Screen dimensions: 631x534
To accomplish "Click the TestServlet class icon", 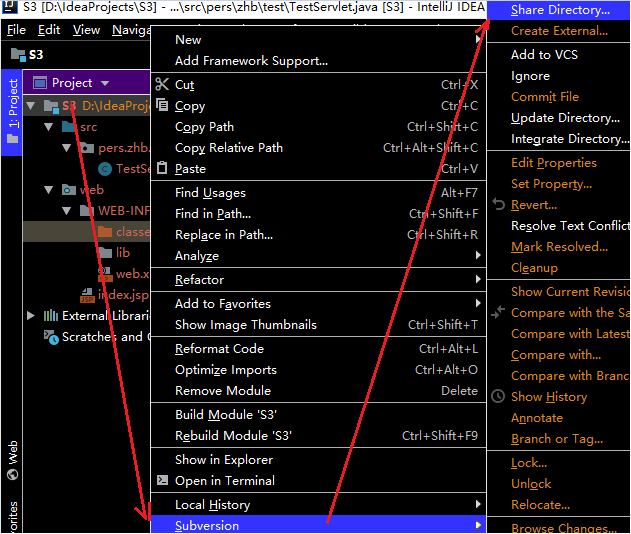I will 105,169.
